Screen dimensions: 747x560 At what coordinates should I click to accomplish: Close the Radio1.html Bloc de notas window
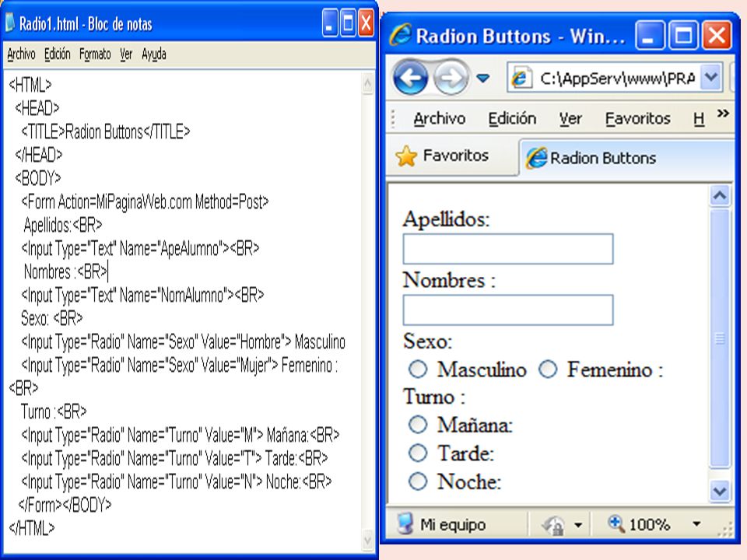tap(366, 23)
